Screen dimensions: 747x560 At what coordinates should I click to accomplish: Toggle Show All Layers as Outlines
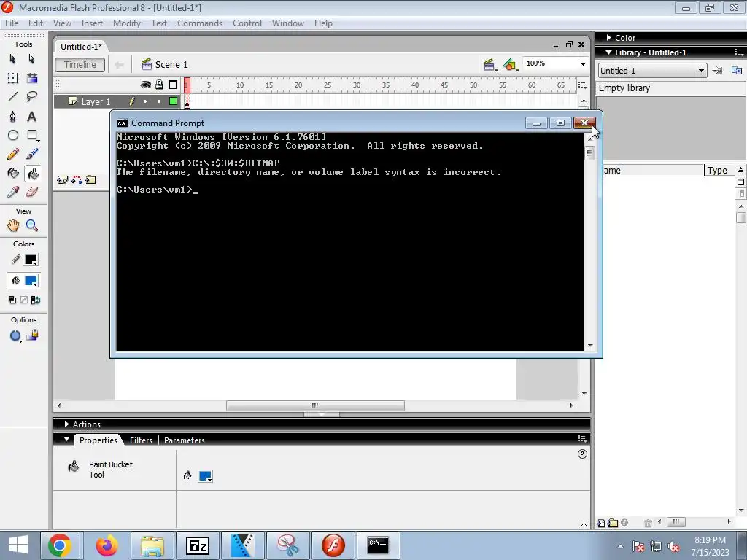click(x=173, y=85)
